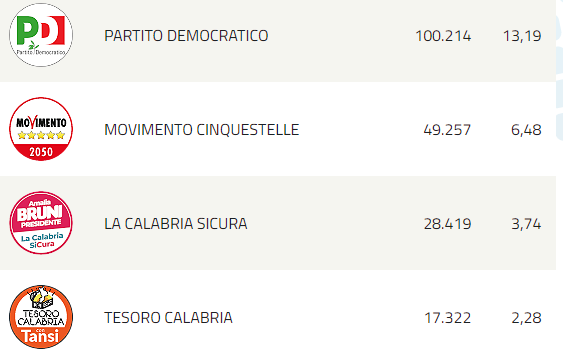This screenshot has height=361, width=563.
Task: Click the La Calabria SiCura text in logo
Action: (x=42, y=241)
